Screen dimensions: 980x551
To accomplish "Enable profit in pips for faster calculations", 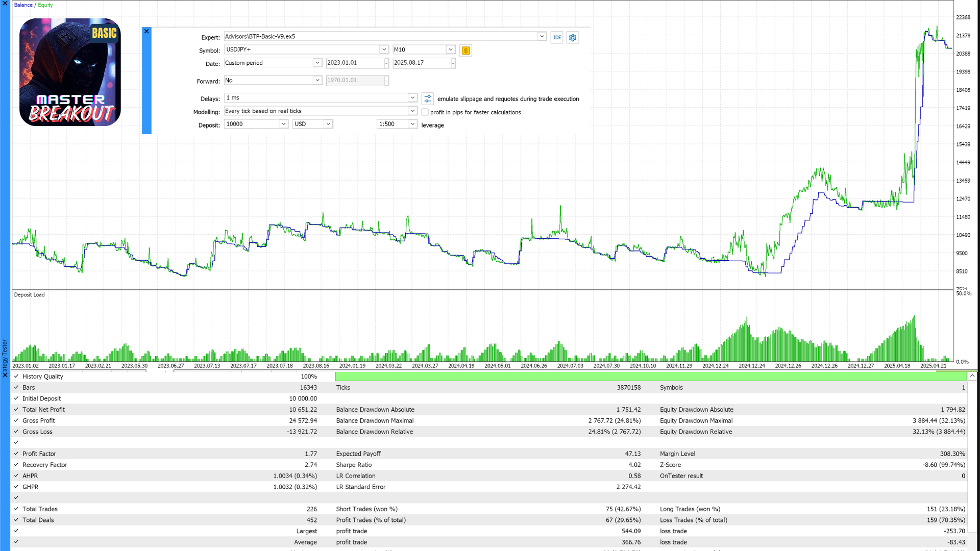I will point(425,112).
